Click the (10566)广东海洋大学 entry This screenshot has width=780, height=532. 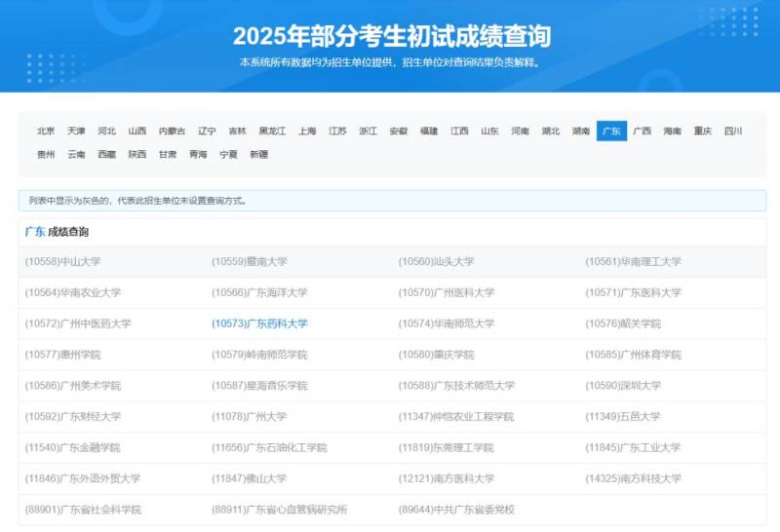coord(259,292)
